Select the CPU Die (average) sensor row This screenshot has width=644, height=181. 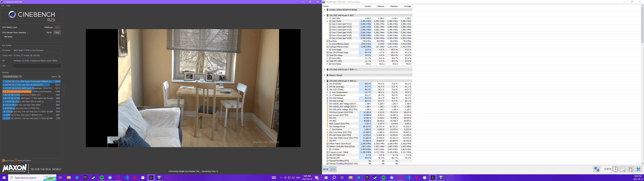(367, 87)
